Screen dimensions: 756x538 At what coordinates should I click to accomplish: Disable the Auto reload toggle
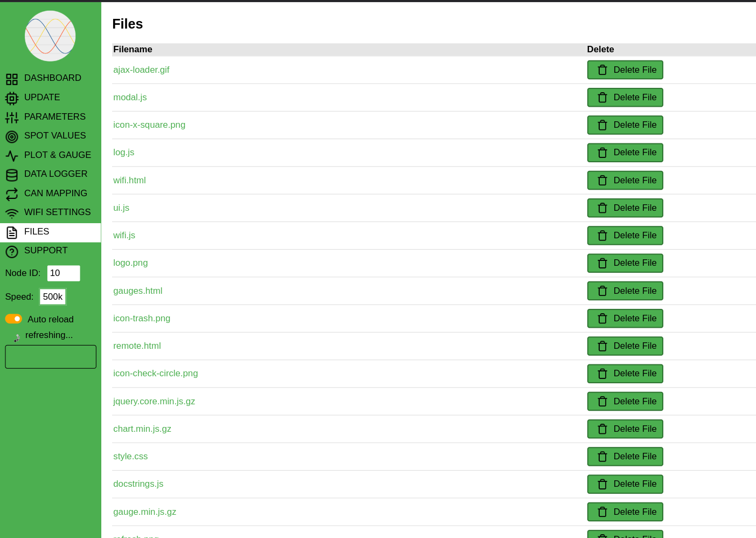pyautogui.click(x=13, y=319)
